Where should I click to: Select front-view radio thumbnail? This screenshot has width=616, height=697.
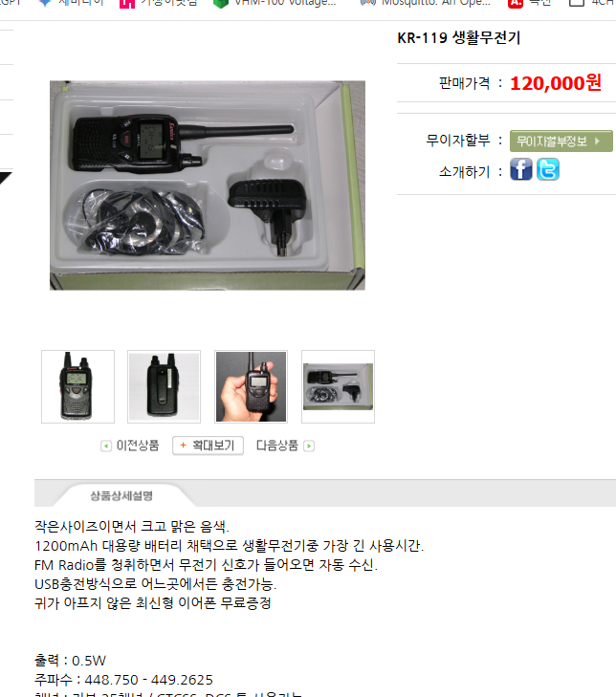point(77,386)
